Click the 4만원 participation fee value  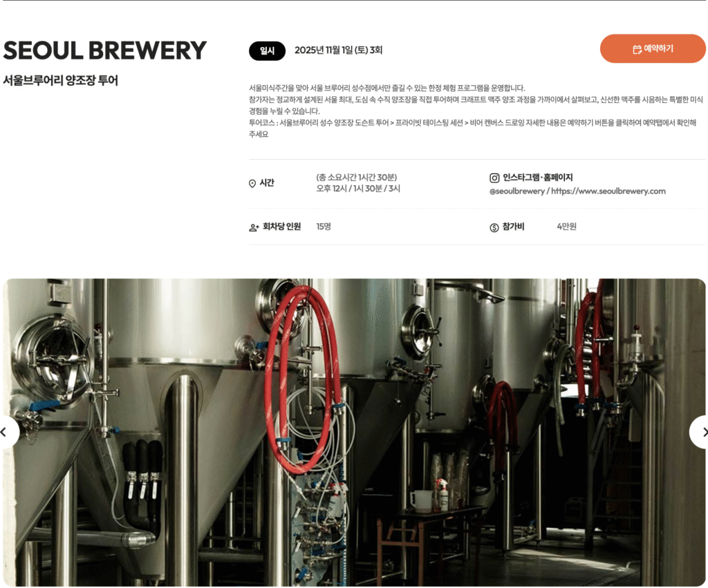(x=566, y=227)
